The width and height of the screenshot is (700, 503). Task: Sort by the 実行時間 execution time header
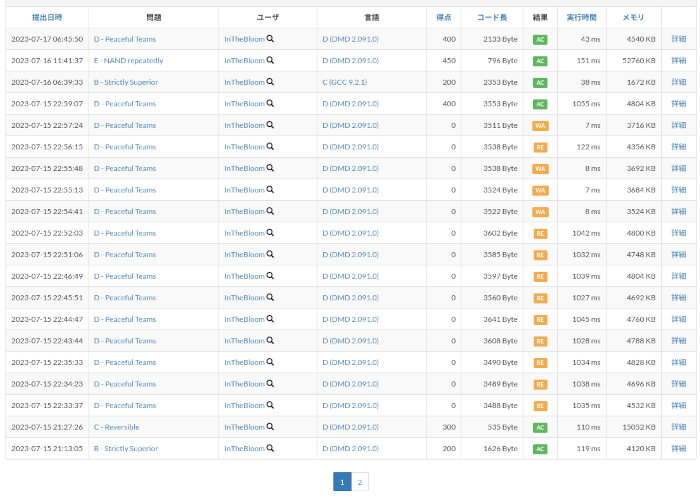[582, 17]
